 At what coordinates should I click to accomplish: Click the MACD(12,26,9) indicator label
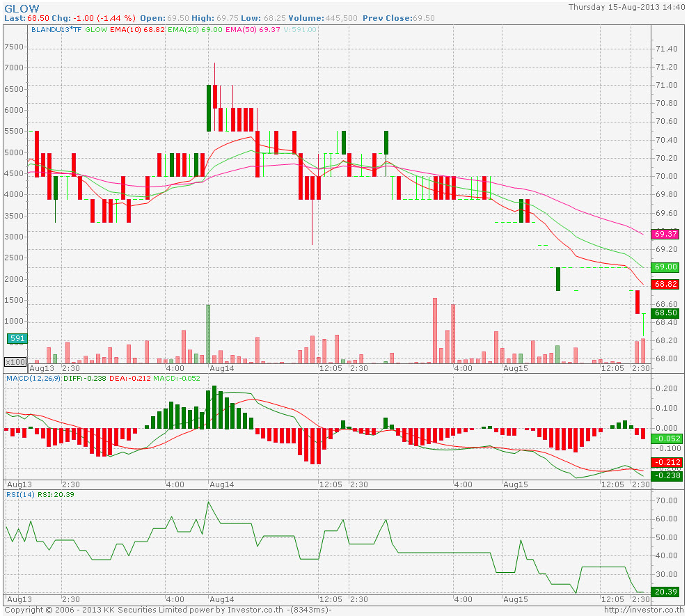click(x=33, y=378)
